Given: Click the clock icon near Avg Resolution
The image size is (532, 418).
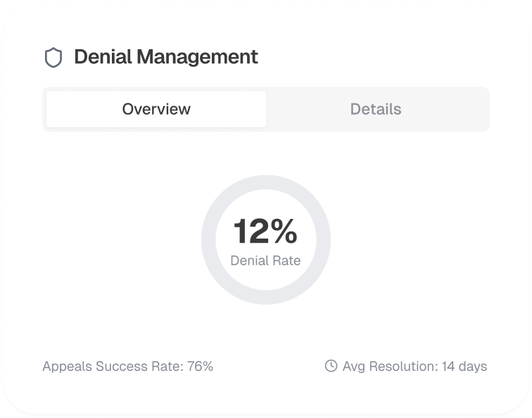Looking at the screenshot, I should point(331,366).
